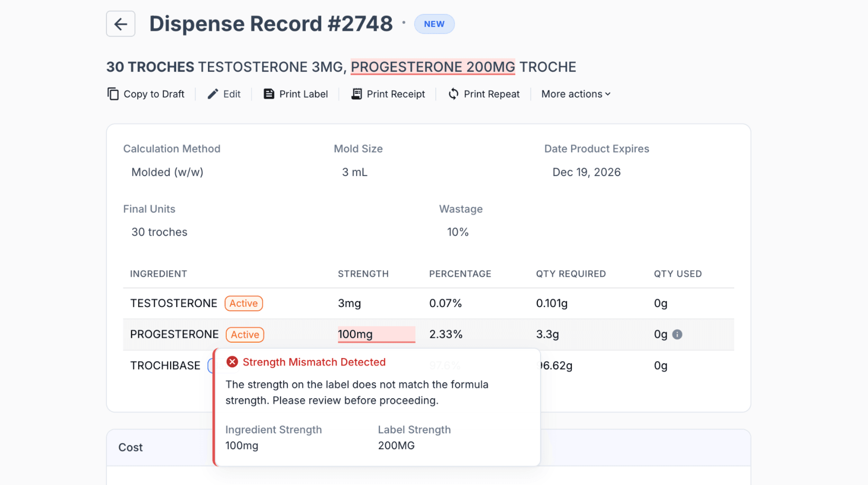The image size is (868, 485).
Task: Click the highlighted PROGESTERONE 200MG title text
Action: click(433, 67)
